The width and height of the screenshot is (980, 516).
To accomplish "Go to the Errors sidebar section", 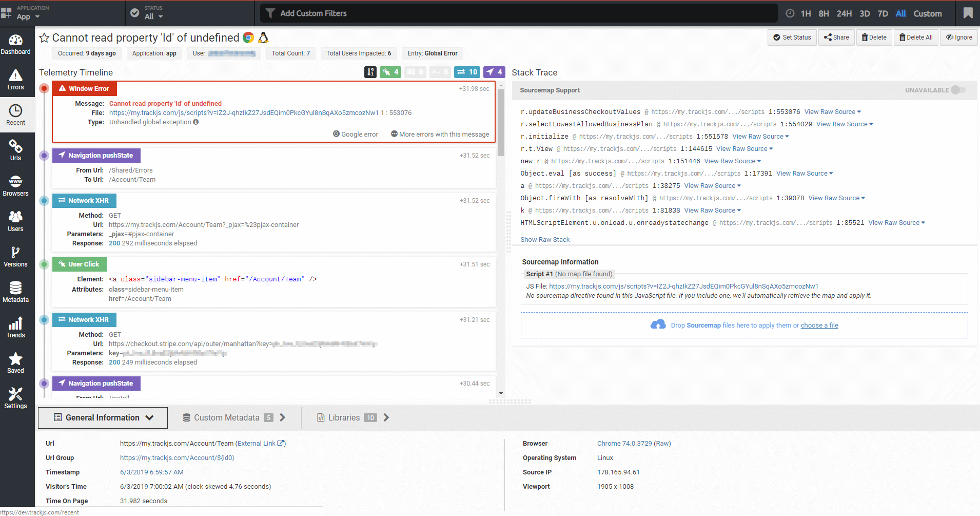I will tap(15, 80).
